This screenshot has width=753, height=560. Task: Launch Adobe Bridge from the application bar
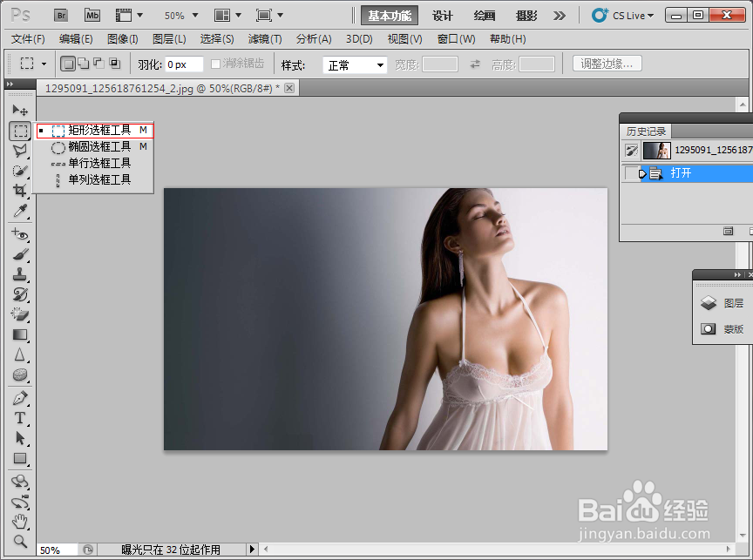[60, 15]
